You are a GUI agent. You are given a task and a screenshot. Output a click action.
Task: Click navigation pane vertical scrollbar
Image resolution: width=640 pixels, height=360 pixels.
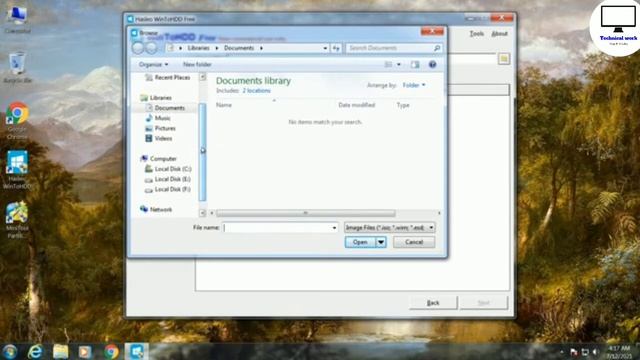pyautogui.click(x=202, y=151)
